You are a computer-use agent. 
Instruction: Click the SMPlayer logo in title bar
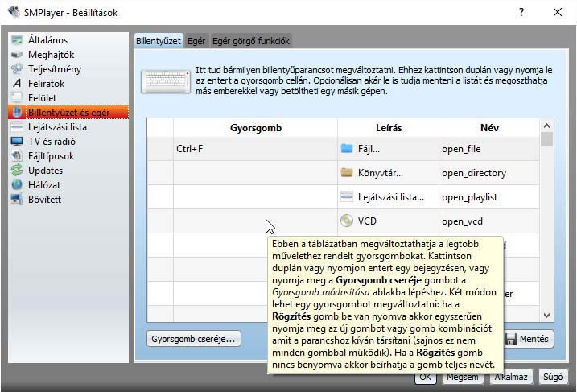(x=14, y=12)
